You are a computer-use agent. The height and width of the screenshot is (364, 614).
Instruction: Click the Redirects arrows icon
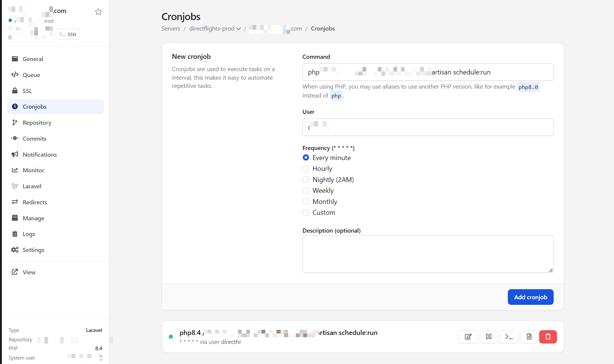(15, 202)
